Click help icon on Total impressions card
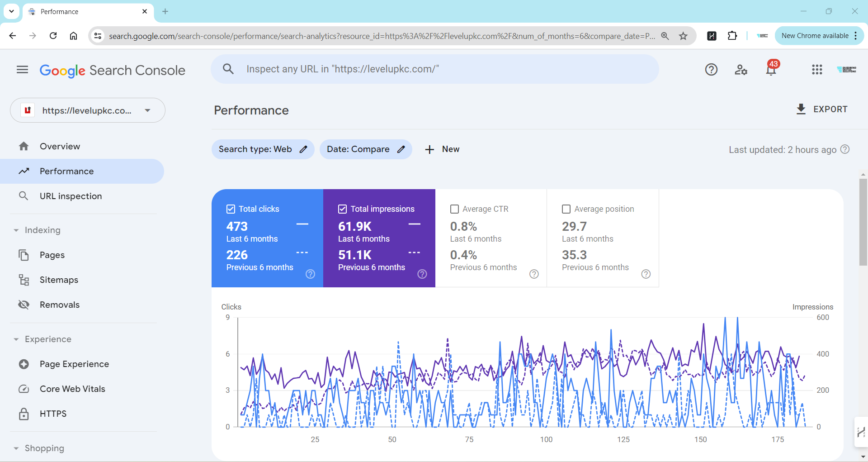This screenshot has height=462, width=868. click(x=422, y=274)
